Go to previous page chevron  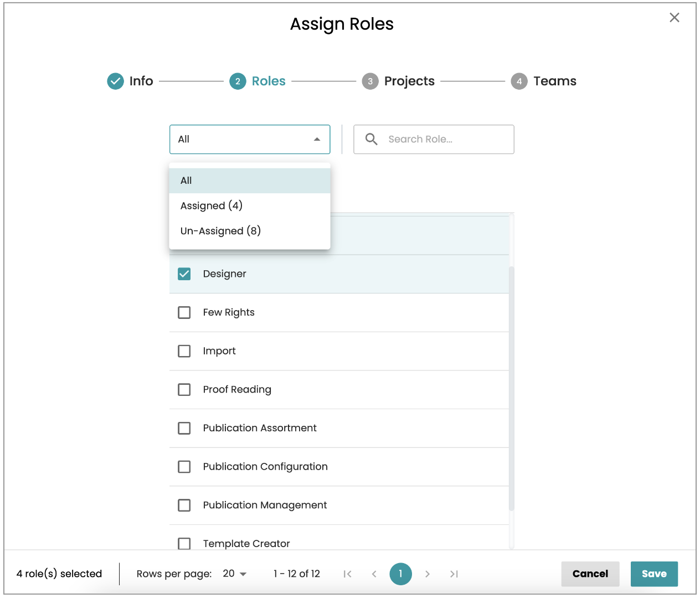pyautogui.click(x=374, y=574)
